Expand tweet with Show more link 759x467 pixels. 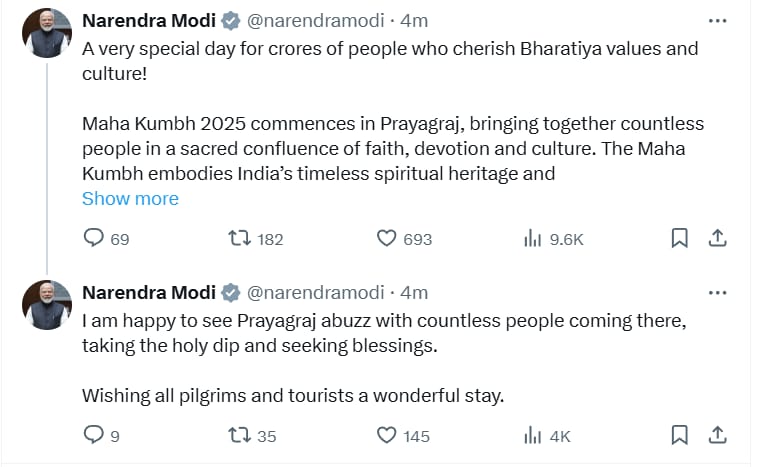click(130, 198)
